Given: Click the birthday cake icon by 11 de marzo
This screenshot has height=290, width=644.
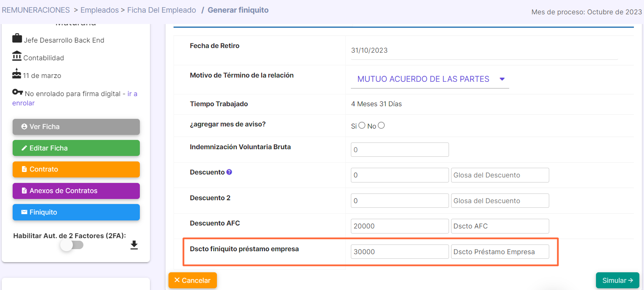Looking at the screenshot, I should click(x=16, y=73).
